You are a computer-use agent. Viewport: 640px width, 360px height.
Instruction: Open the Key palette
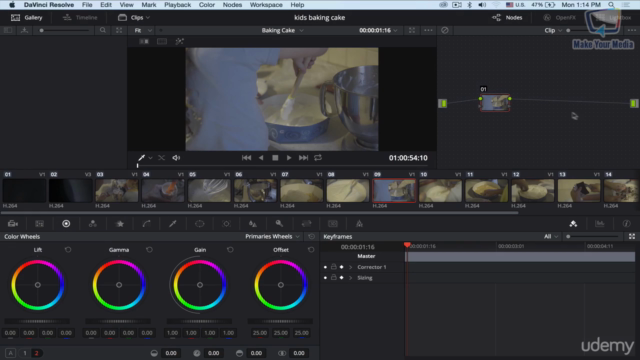280,224
